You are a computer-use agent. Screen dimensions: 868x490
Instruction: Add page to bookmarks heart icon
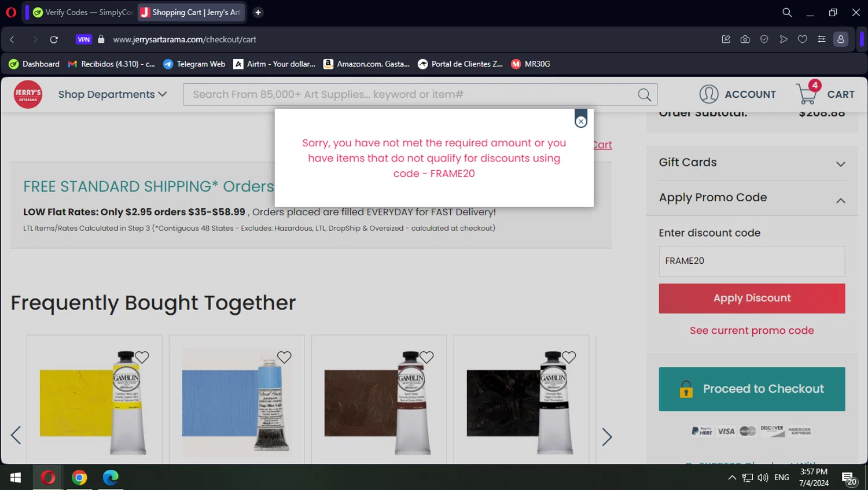click(803, 39)
